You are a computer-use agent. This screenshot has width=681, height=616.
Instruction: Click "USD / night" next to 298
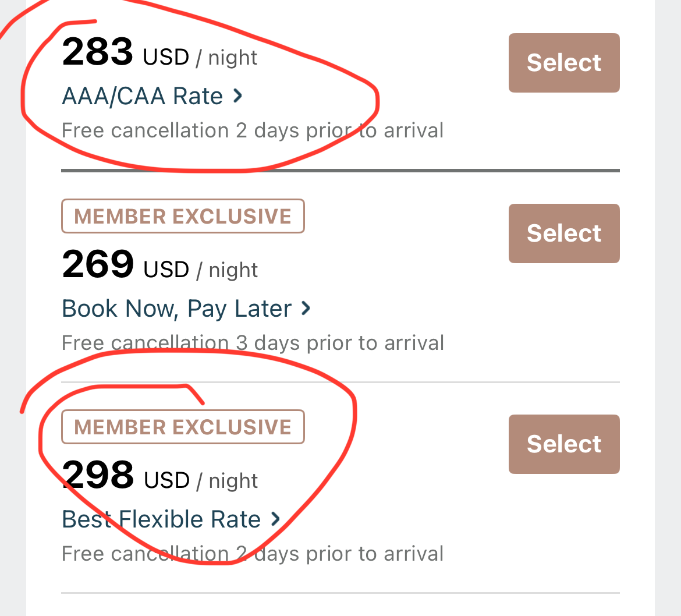click(200, 481)
